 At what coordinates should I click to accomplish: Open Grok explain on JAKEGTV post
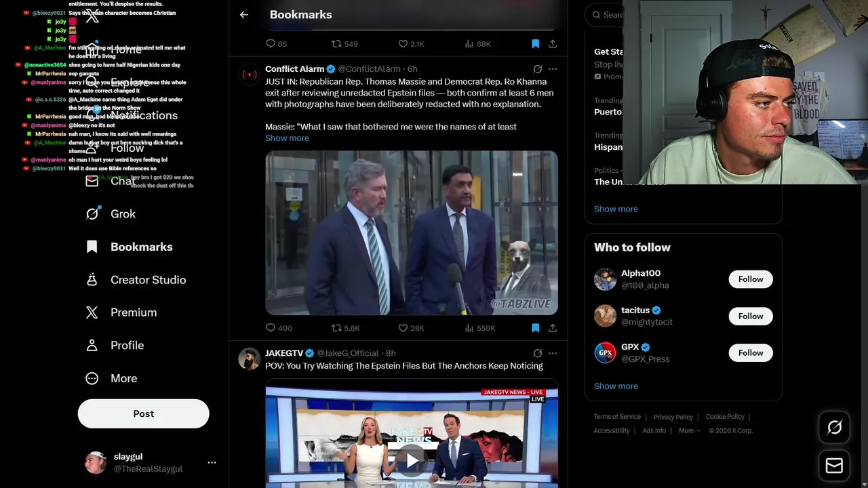[538, 353]
